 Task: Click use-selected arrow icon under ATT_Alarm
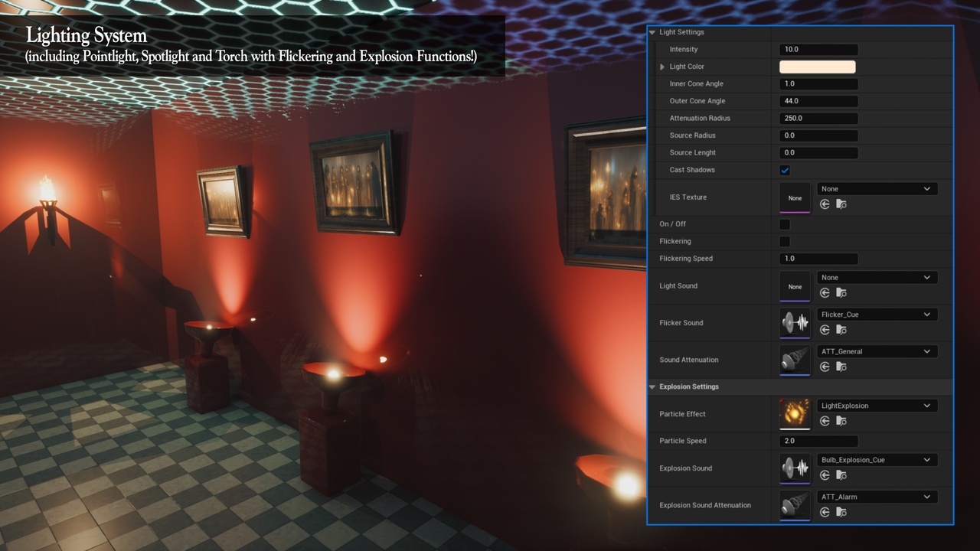(x=825, y=512)
